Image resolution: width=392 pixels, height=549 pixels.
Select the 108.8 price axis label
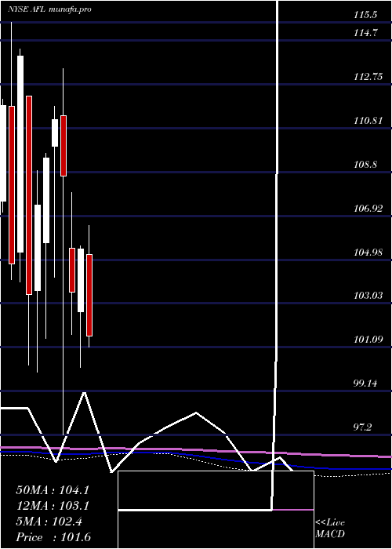[365, 165]
